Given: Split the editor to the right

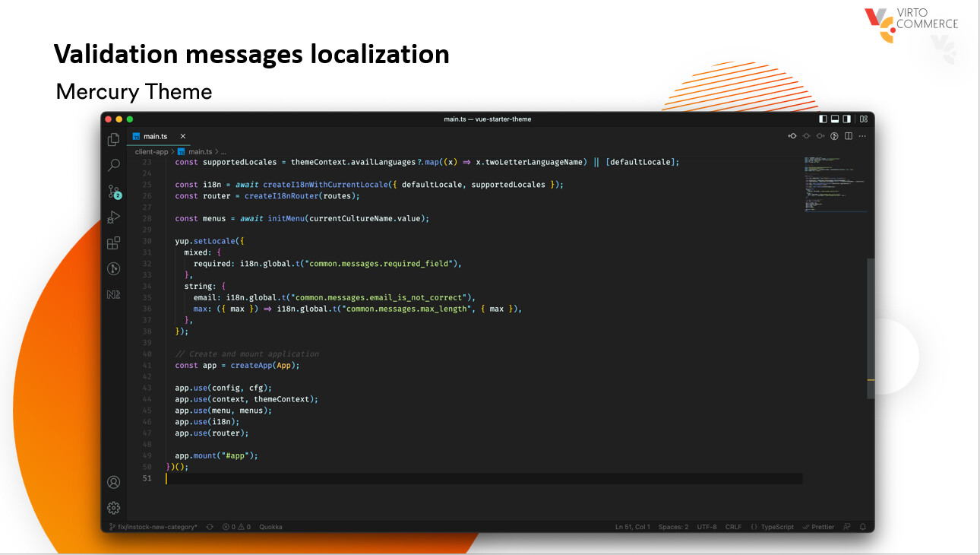Looking at the screenshot, I should [x=849, y=136].
